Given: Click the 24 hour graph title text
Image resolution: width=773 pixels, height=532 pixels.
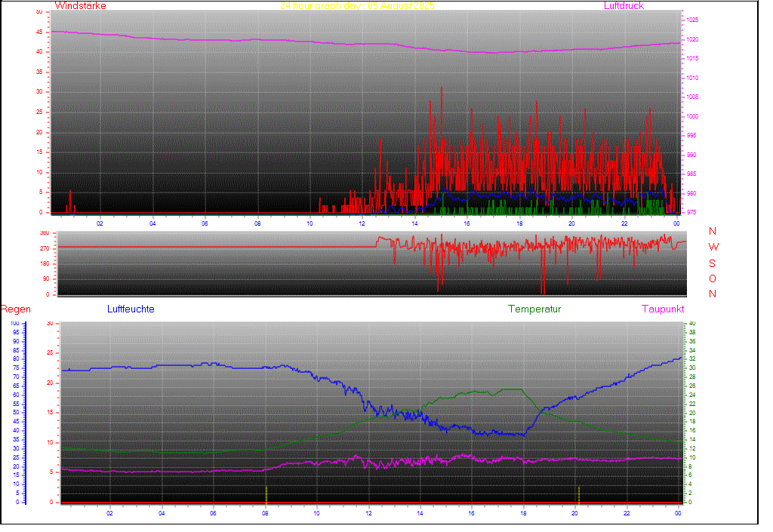Looking at the screenshot, I should tap(357, 6).
